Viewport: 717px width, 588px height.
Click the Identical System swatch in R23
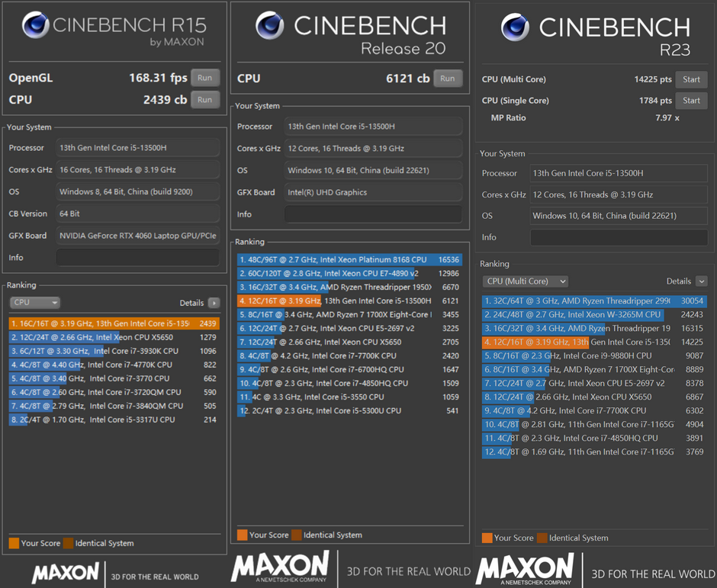click(x=542, y=538)
